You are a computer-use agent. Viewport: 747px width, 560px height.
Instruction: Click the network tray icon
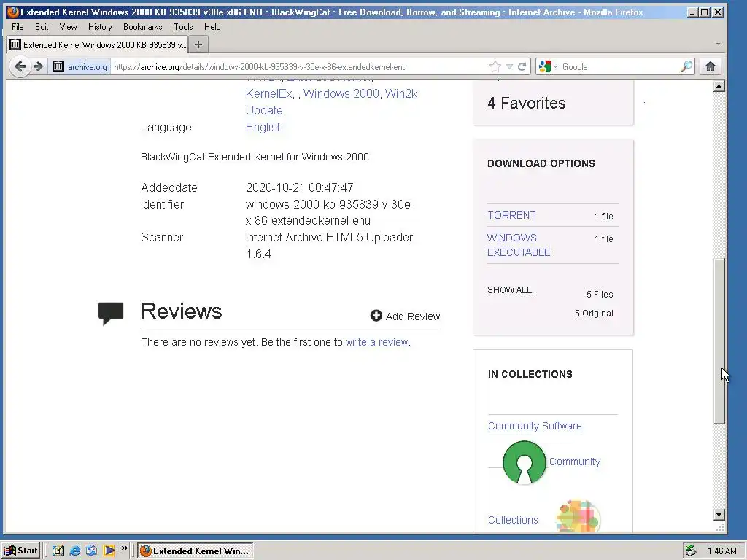pos(690,551)
